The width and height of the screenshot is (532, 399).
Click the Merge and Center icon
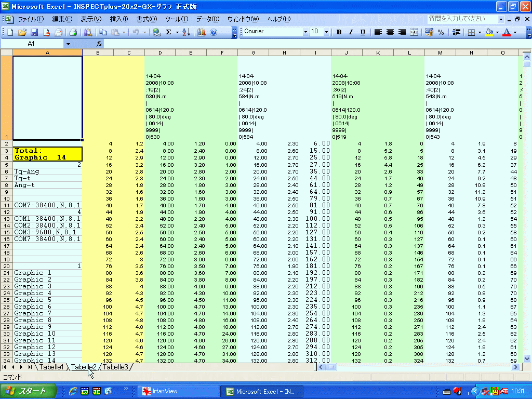click(414, 32)
